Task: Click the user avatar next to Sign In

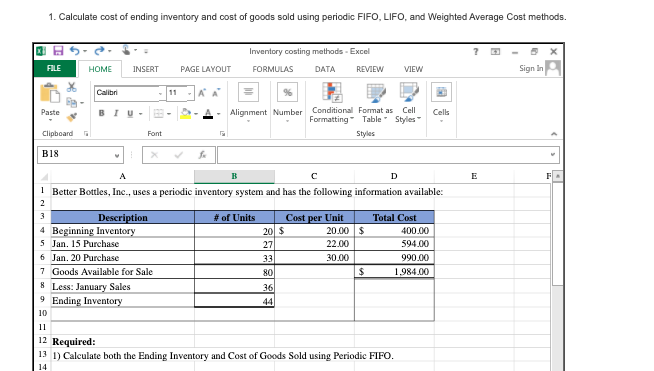Action: point(553,68)
